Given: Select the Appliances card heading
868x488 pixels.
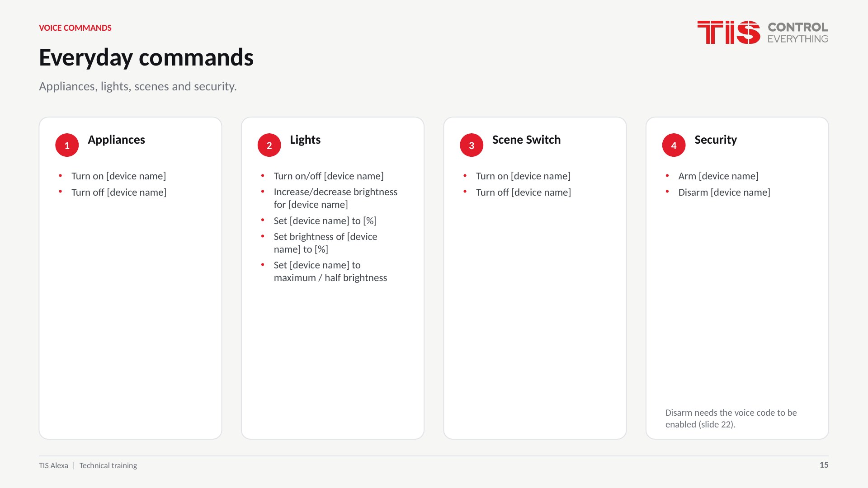Looking at the screenshot, I should (x=116, y=140).
